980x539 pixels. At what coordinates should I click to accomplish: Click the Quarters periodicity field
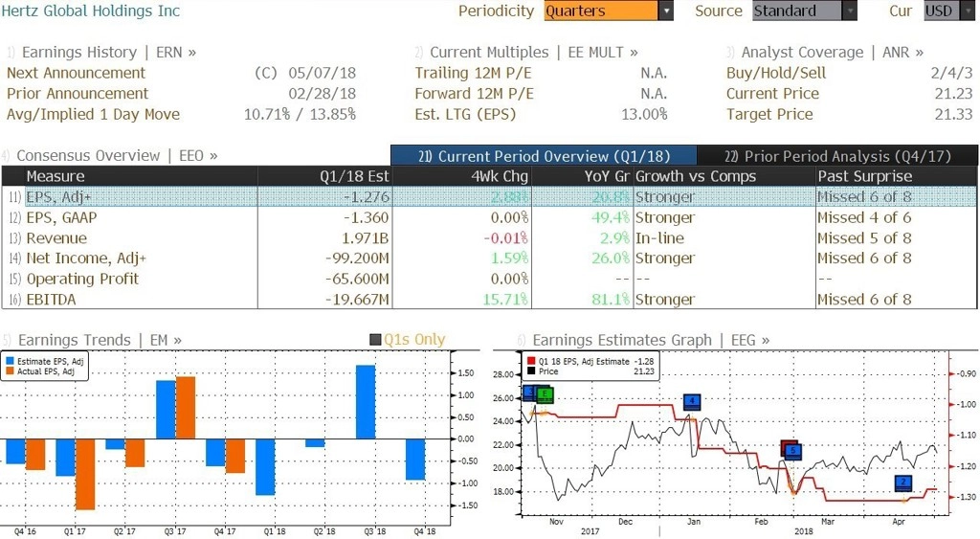601,11
